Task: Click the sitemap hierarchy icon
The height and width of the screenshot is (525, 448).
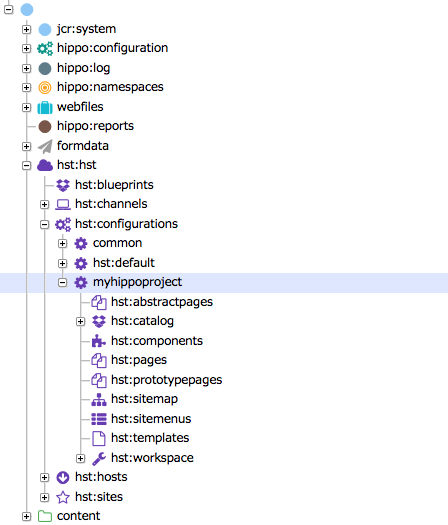Action: tap(99, 399)
